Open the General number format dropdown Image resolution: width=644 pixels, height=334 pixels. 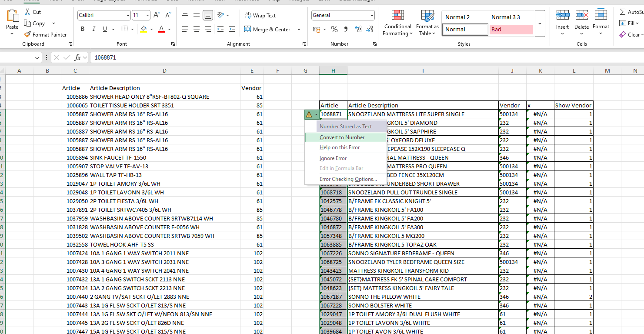pyautogui.click(x=372, y=15)
